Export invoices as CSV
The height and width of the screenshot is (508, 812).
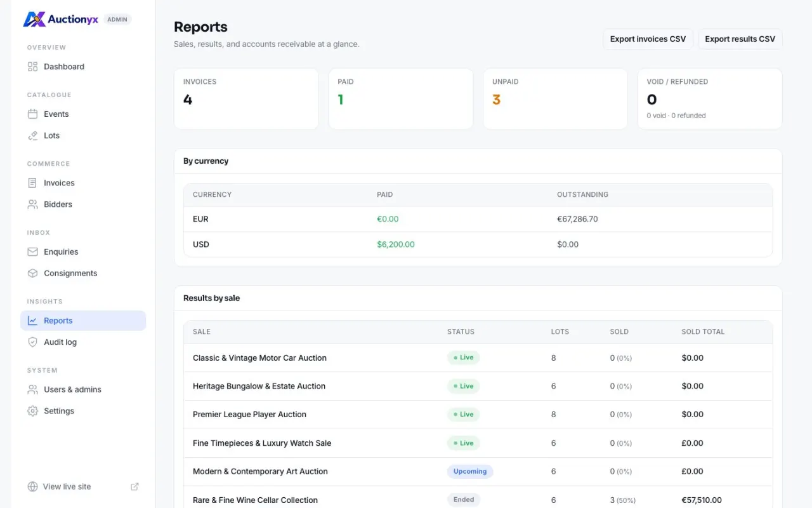click(x=648, y=39)
